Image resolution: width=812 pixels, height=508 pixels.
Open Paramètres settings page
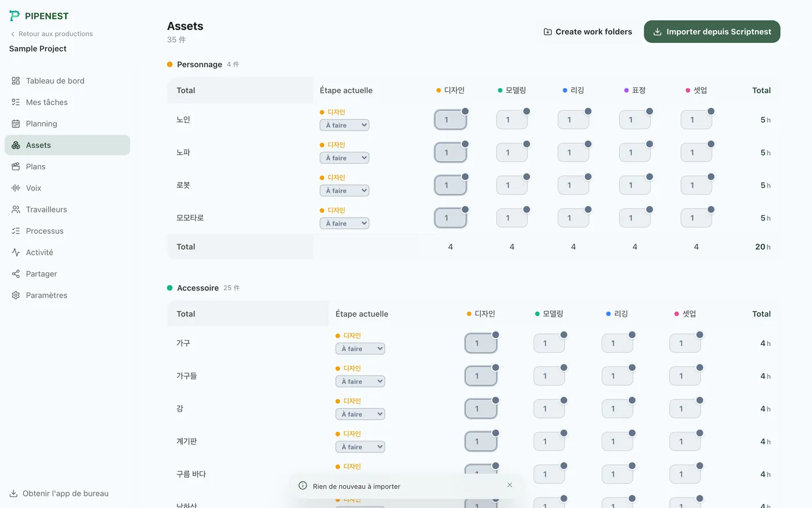coord(67,296)
